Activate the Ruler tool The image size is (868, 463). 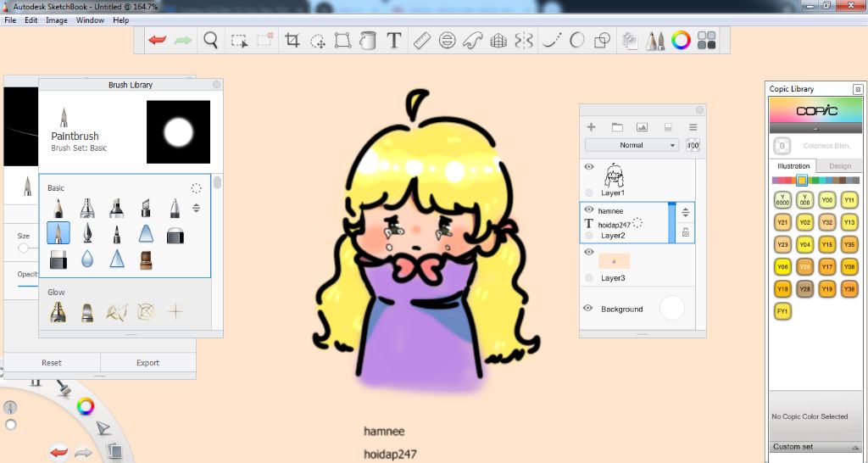(422, 41)
